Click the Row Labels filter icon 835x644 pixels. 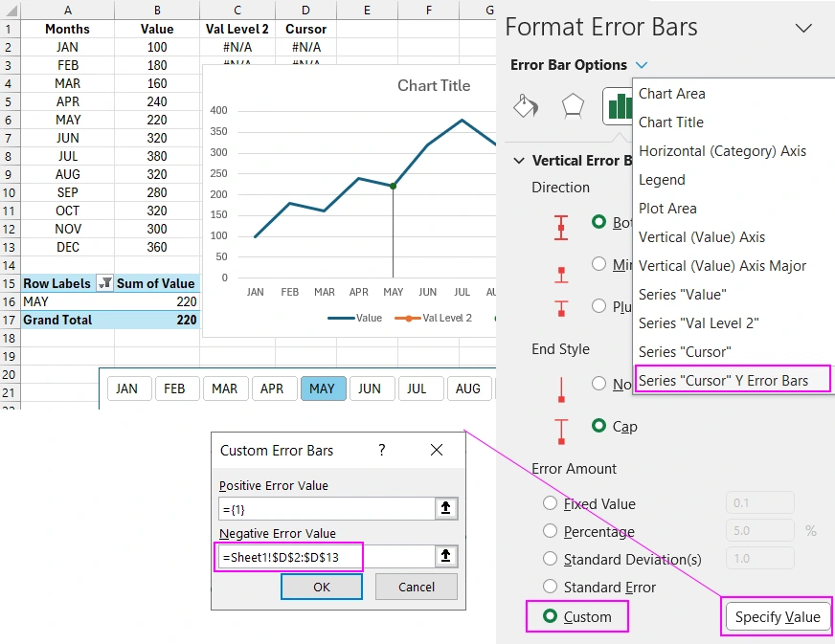pyautogui.click(x=105, y=283)
